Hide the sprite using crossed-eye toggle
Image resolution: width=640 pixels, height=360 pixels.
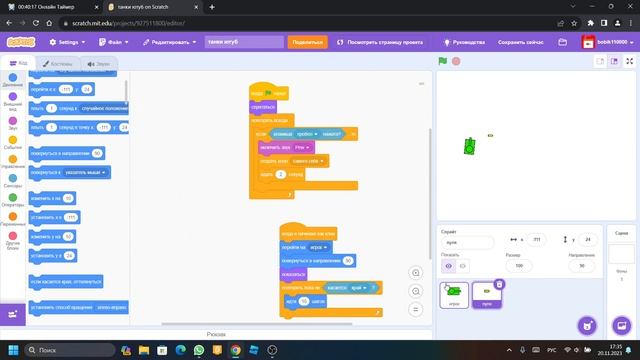point(462,266)
